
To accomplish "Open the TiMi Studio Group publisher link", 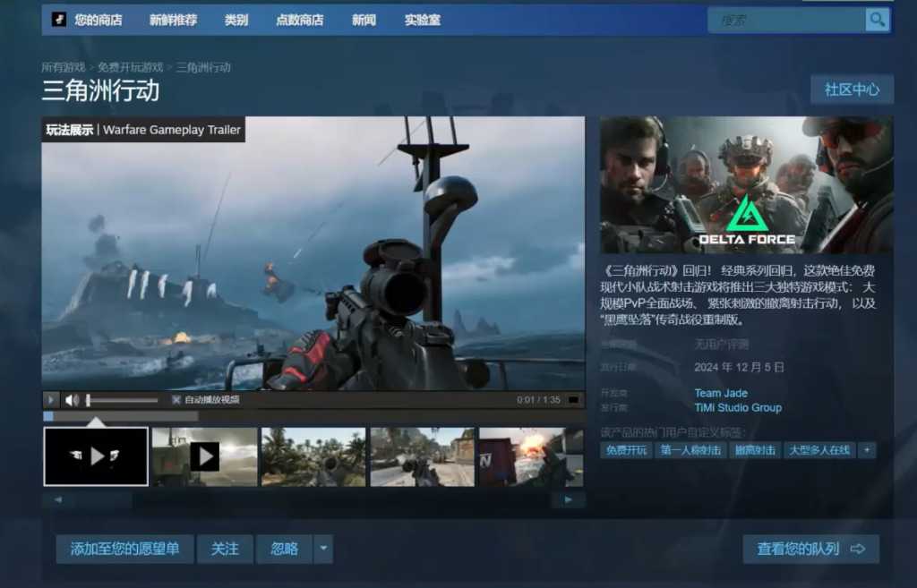I will pos(738,407).
